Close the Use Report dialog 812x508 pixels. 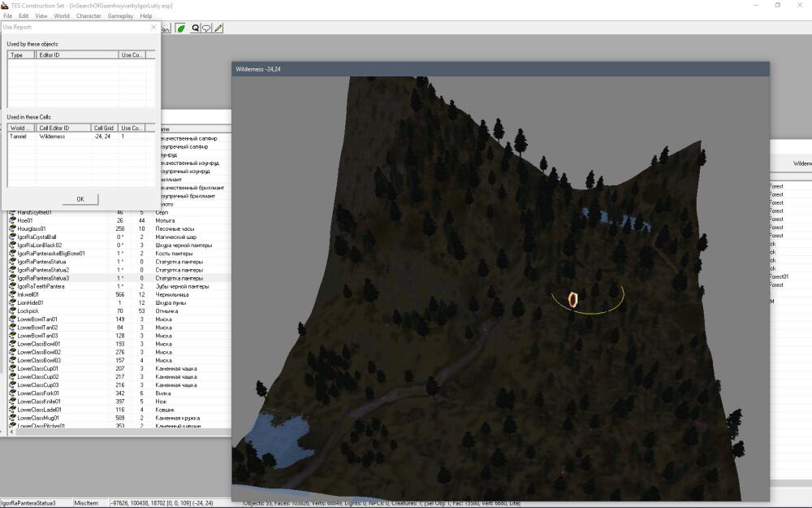pos(153,27)
